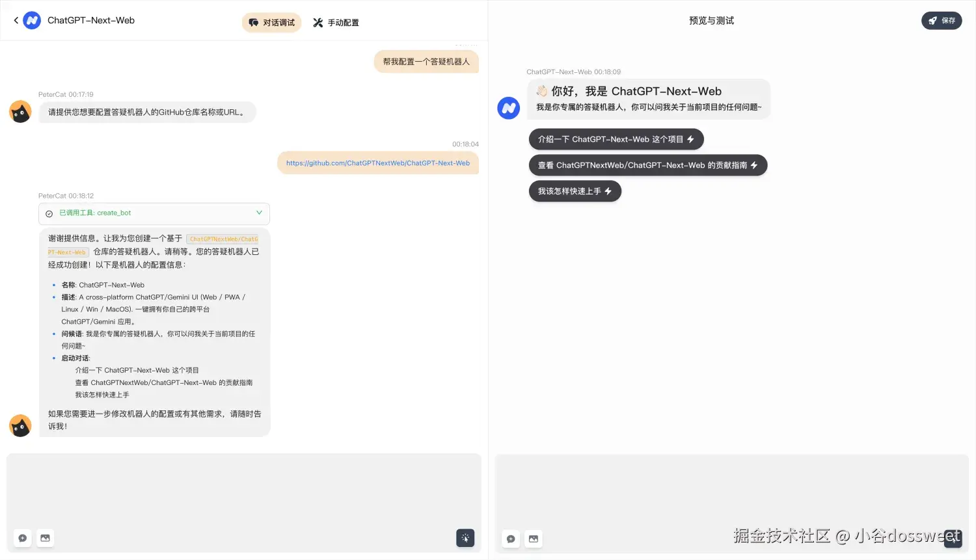Viewport: 976px width, 560px height.
Task: Click the blue bot avatar in the preview panel
Action: pyautogui.click(x=509, y=108)
